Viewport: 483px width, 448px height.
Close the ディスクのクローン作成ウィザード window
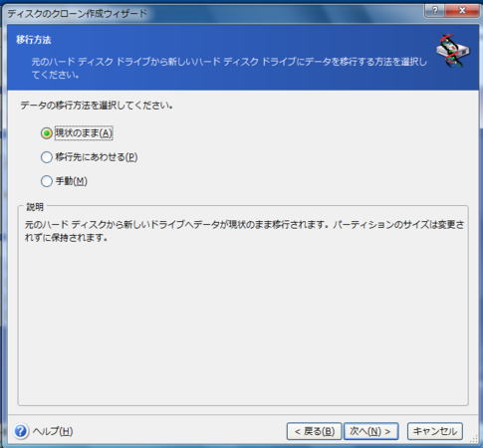(x=461, y=11)
